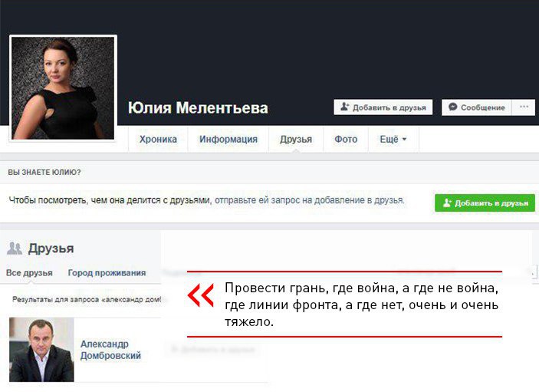Open the Хроника tab
This screenshot has width=539, height=392.
158,140
